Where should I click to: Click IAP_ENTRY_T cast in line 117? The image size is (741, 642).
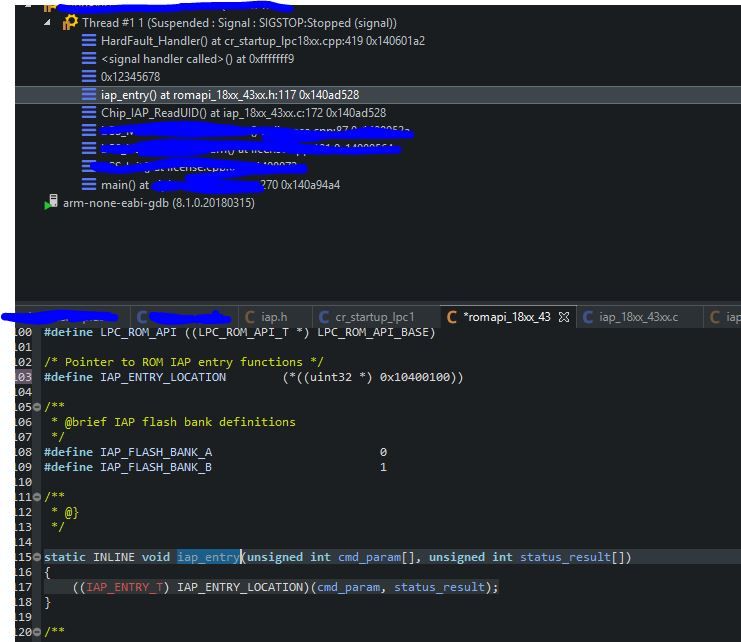[125, 587]
